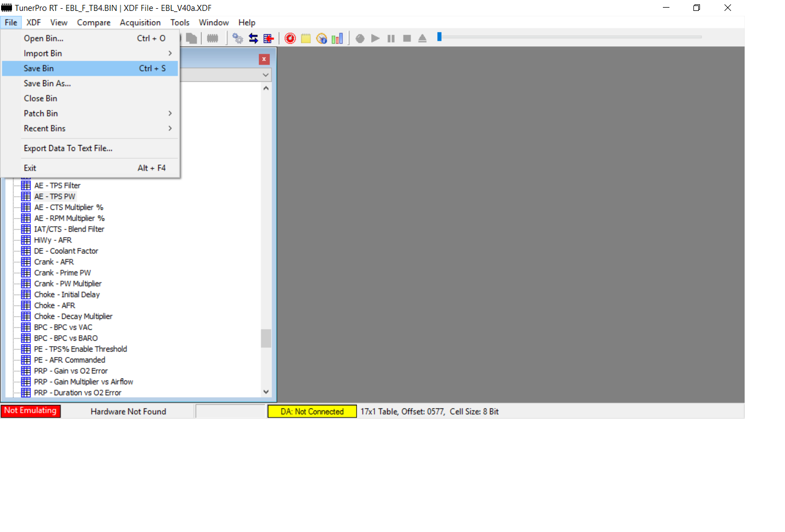Click the playback position slider handle
The image size is (785, 532).
pyautogui.click(x=439, y=37)
